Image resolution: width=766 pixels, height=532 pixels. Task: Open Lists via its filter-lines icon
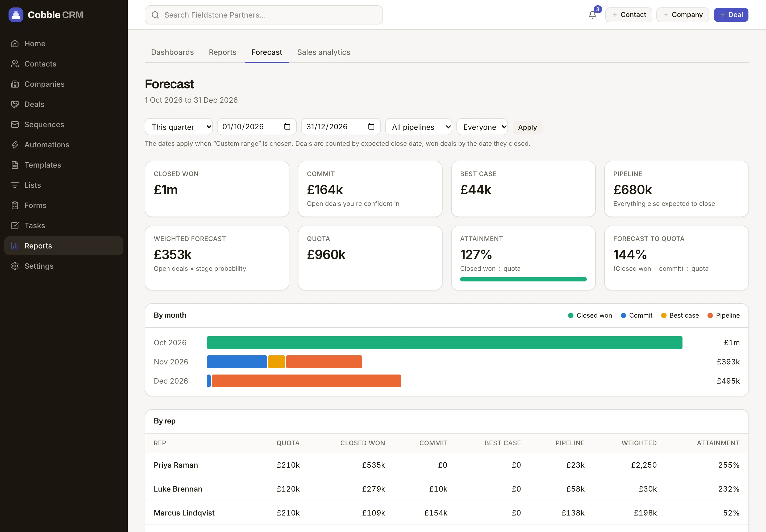15,185
